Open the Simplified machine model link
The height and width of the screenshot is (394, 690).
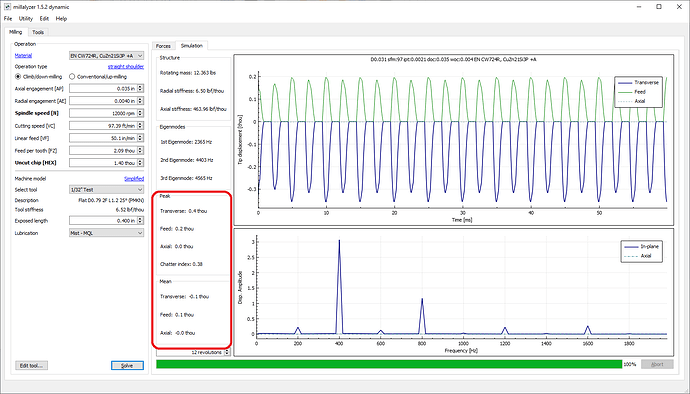pos(134,179)
